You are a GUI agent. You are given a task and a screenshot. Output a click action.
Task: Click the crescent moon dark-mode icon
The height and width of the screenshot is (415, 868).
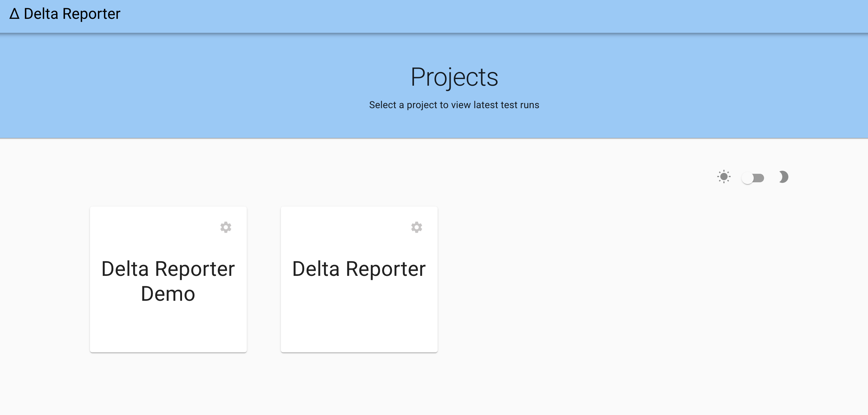coord(784,177)
